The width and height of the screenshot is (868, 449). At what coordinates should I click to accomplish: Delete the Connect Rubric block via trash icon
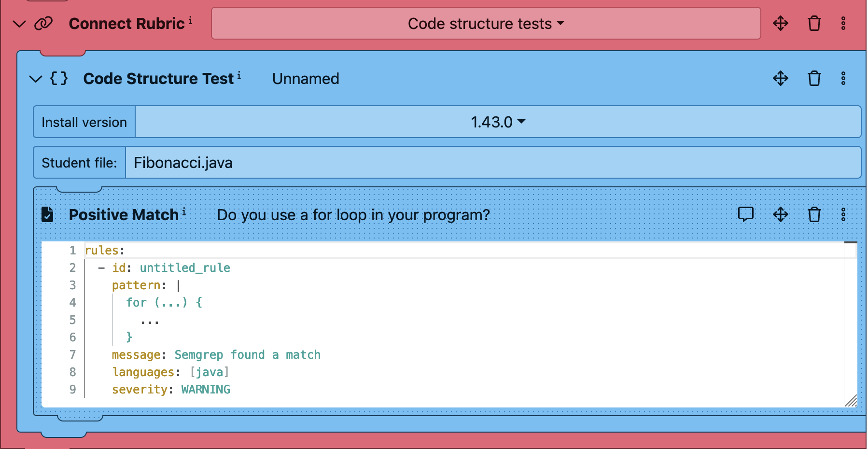814,23
